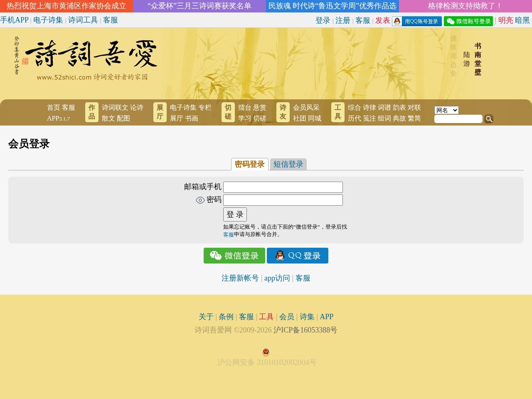
Task: Open 手机APP link in top bar
Action: point(14,20)
